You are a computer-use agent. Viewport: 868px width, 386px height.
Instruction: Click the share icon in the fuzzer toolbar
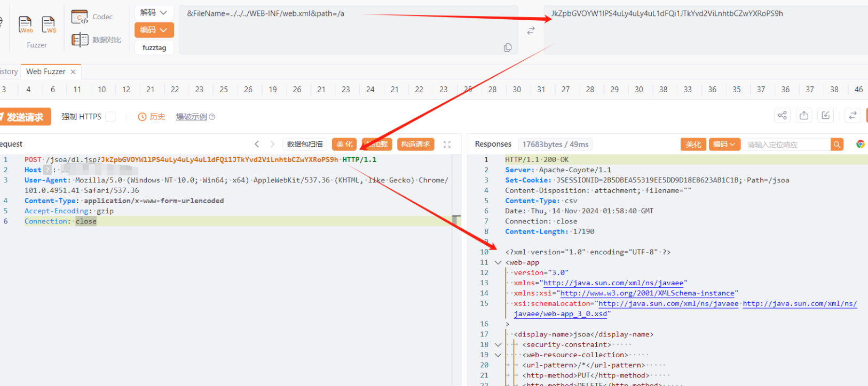[x=783, y=115]
